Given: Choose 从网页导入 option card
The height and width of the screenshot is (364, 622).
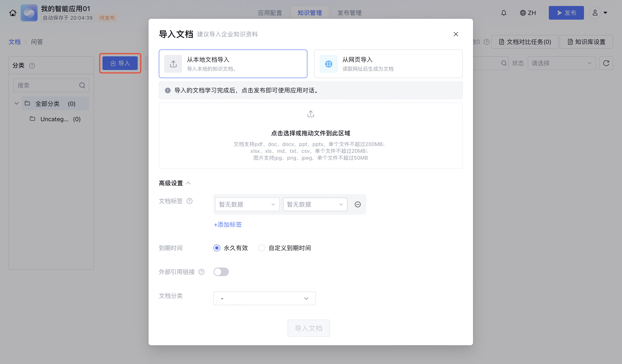Looking at the screenshot, I should pos(388,64).
